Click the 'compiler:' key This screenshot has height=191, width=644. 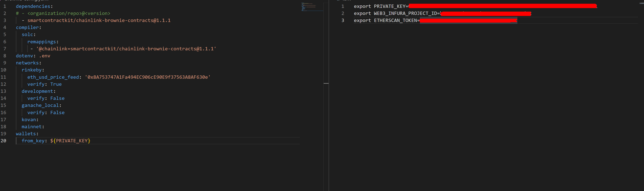tap(29, 27)
